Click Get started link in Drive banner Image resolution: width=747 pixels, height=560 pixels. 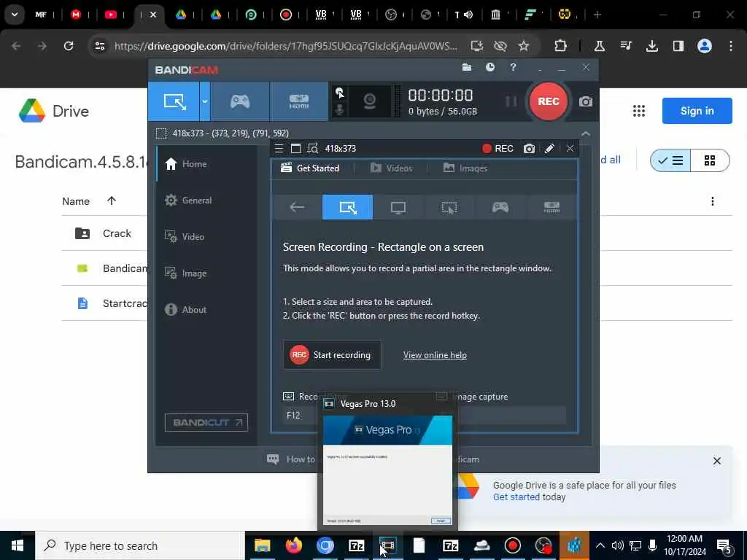pos(516,497)
